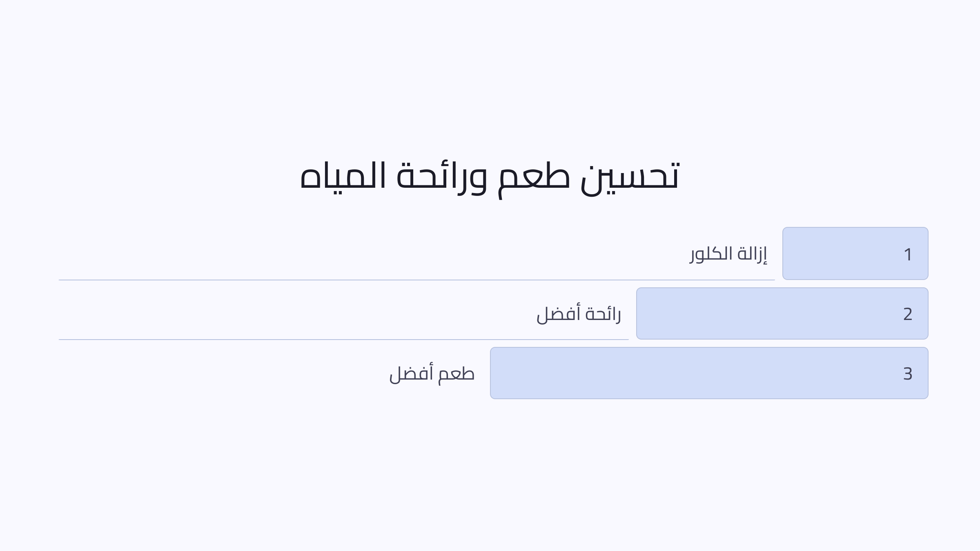Select the "رائحة أفضل" label text
Screen dimensions: 980x551
tap(579, 314)
